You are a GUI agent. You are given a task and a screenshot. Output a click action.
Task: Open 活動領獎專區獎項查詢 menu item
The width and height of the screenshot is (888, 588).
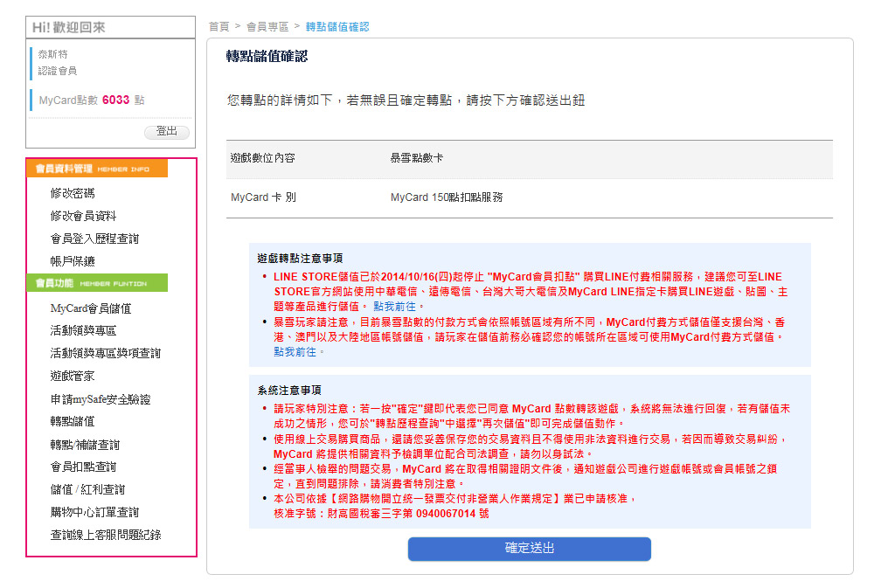coord(106,353)
